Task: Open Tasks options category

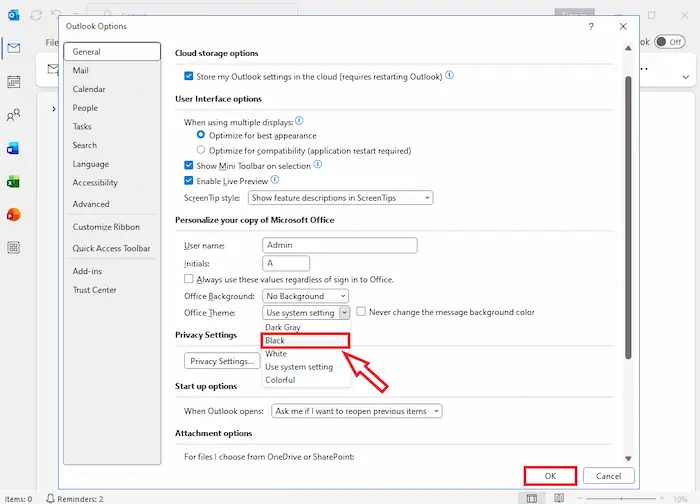Action: coord(112,127)
